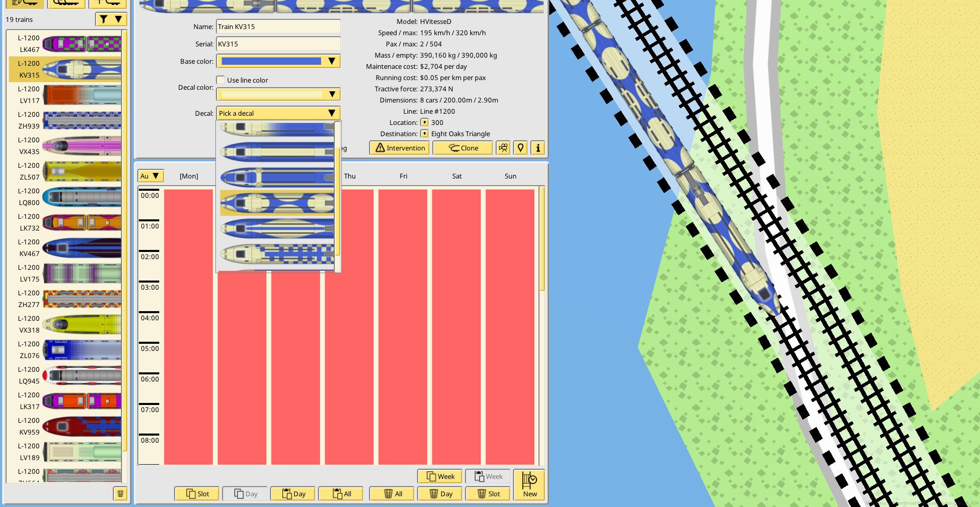Select train LV117 in the train list
The image size is (980, 507).
click(65, 95)
